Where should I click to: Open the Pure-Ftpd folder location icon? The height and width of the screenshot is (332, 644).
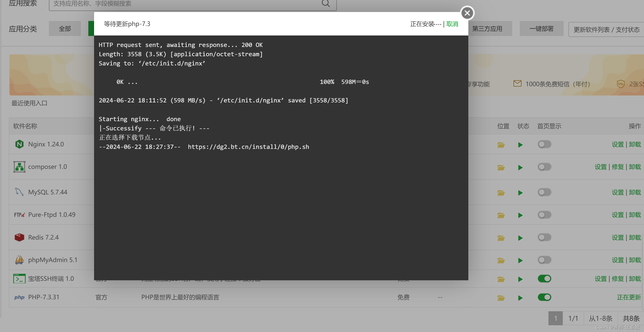501,215
